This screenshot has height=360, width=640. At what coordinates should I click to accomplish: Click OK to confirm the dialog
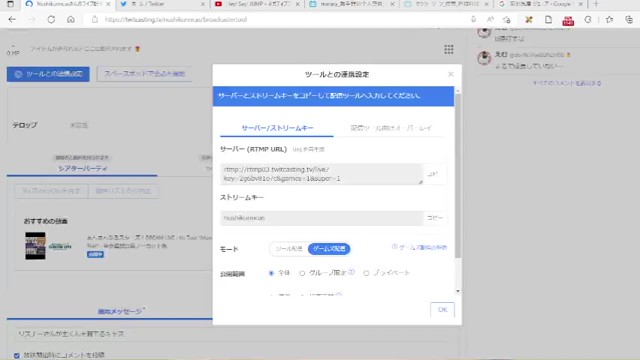click(442, 310)
